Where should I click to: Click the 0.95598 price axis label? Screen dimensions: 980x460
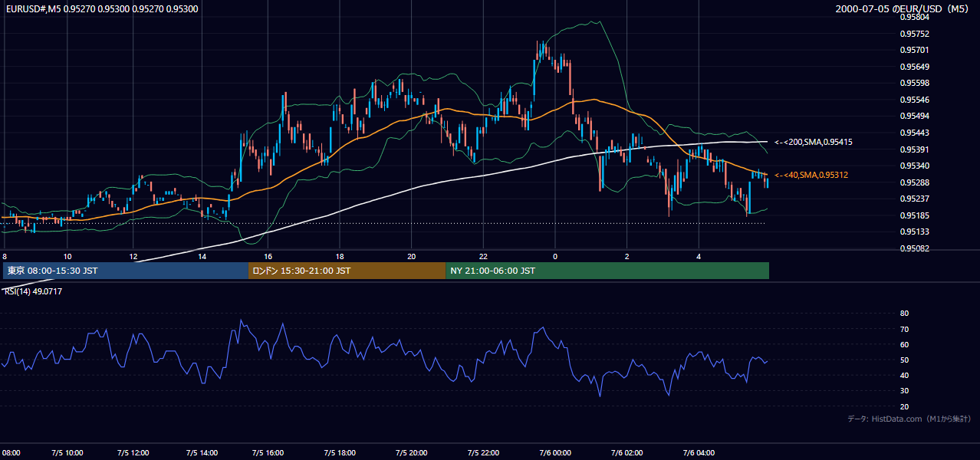click(914, 83)
